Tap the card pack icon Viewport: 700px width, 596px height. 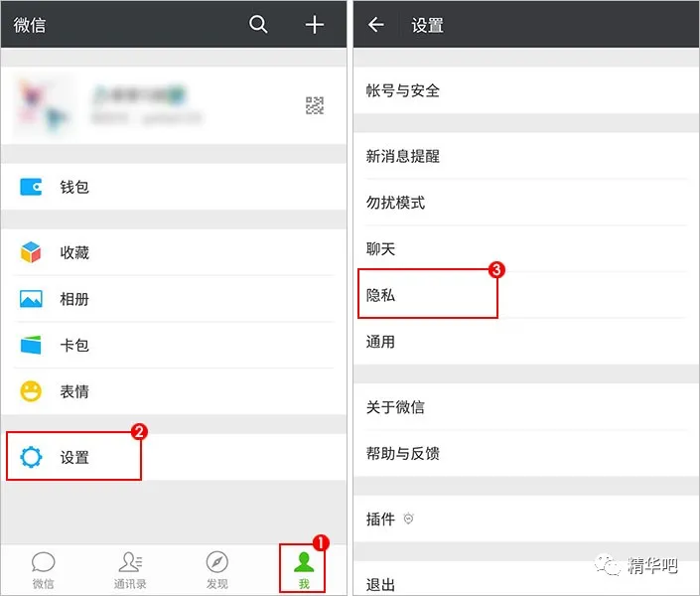(31, 345)
